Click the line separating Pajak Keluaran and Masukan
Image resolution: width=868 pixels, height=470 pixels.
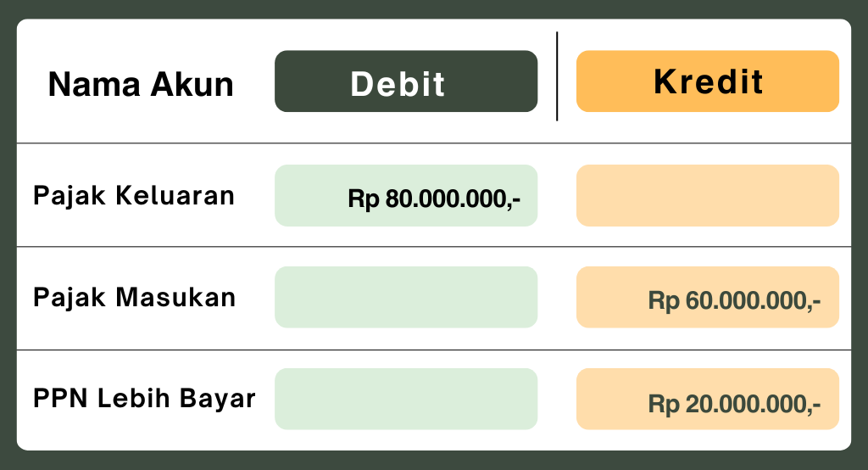coord(434,247)
